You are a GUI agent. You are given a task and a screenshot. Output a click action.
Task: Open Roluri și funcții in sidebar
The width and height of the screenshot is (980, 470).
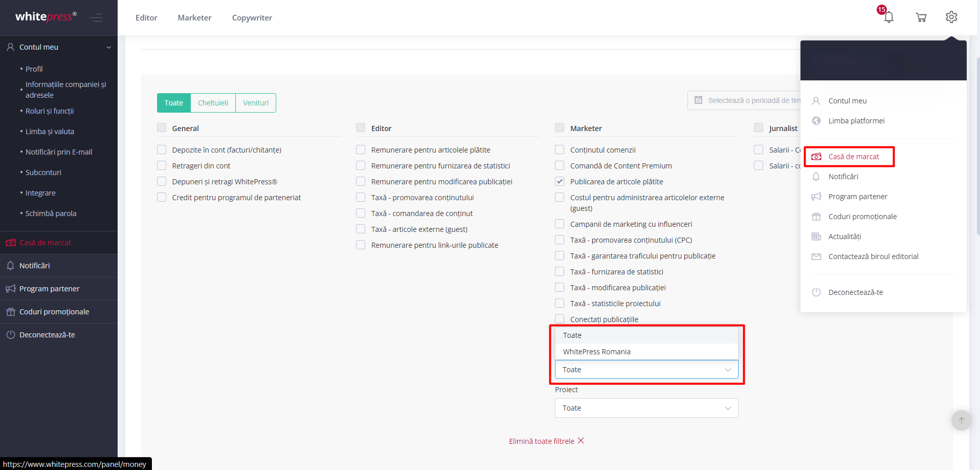tap(50, 111)
